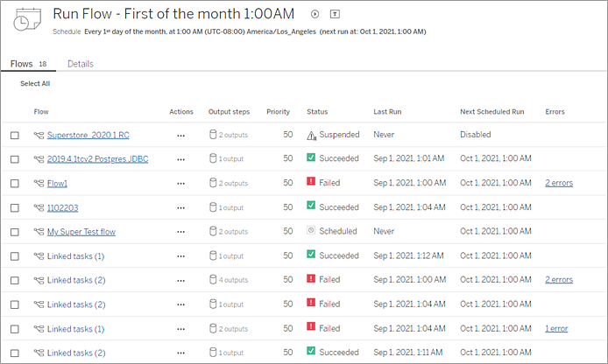
Task: Click the output steps icon for 1102203
Action: 212,207
